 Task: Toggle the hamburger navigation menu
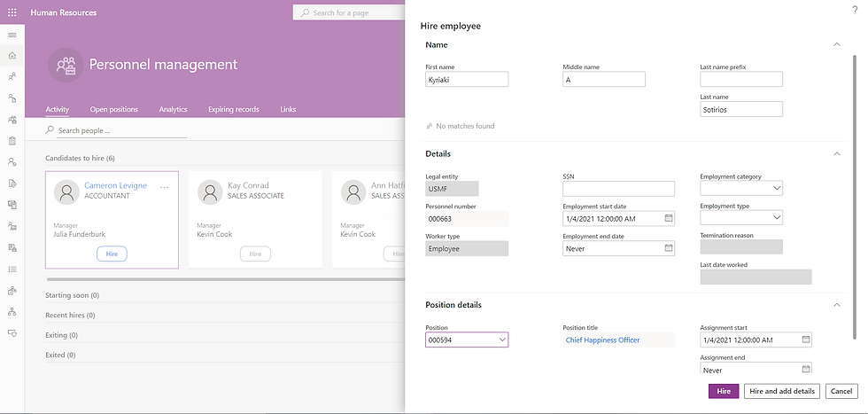point(12,35)
